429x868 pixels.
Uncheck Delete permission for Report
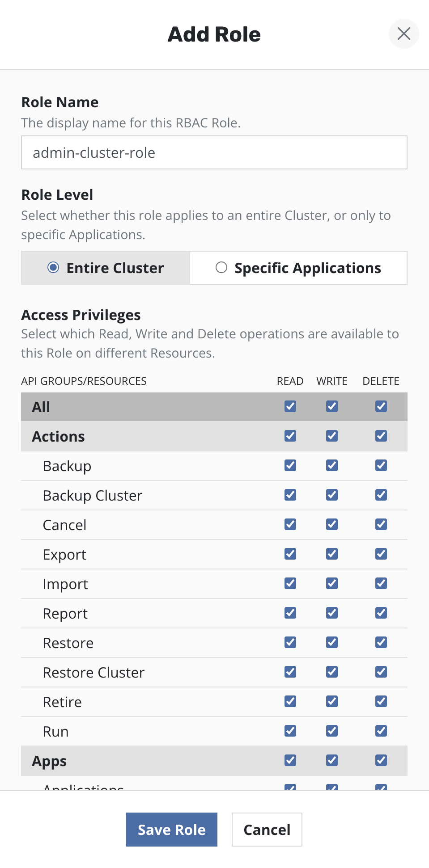(x=381, y=613)
